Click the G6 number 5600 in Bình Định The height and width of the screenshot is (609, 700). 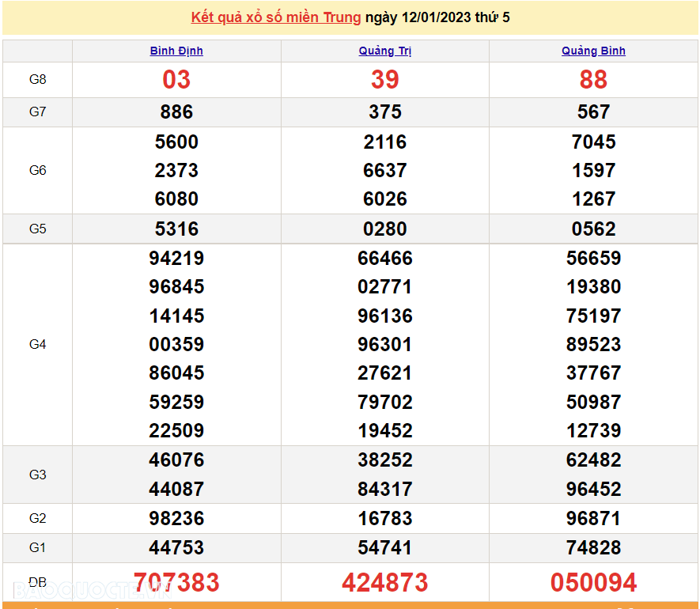coord(176,142)
